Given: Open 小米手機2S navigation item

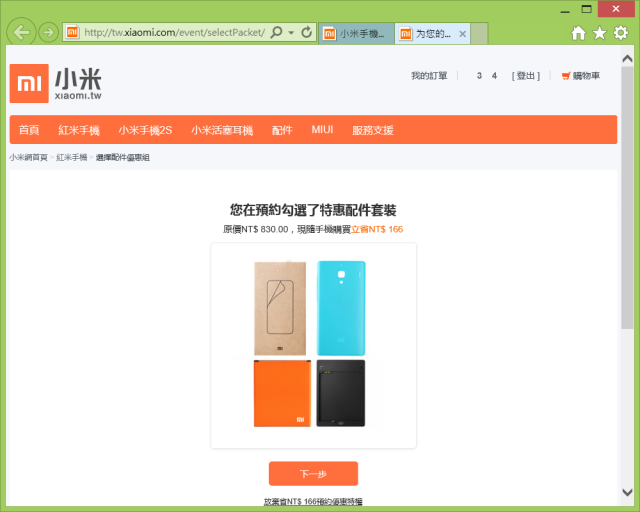Looking at the screenshot, I should click(x=145, y=130).
